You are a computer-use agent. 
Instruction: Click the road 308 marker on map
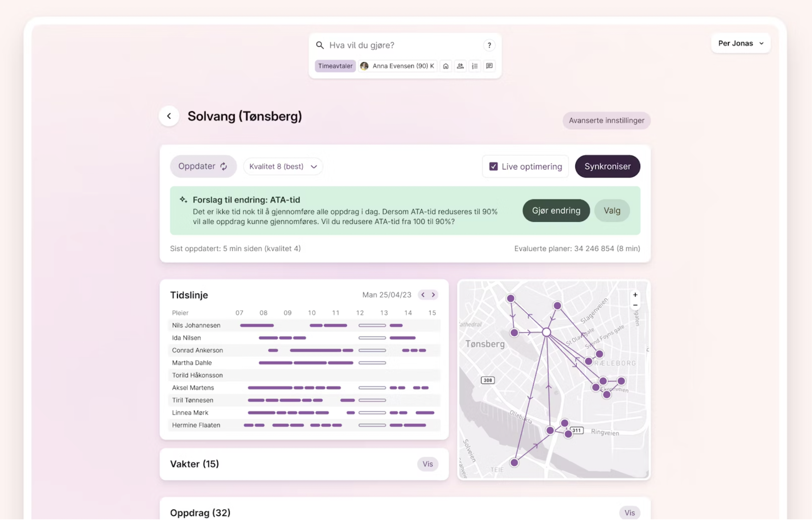(x=487, y=380)
